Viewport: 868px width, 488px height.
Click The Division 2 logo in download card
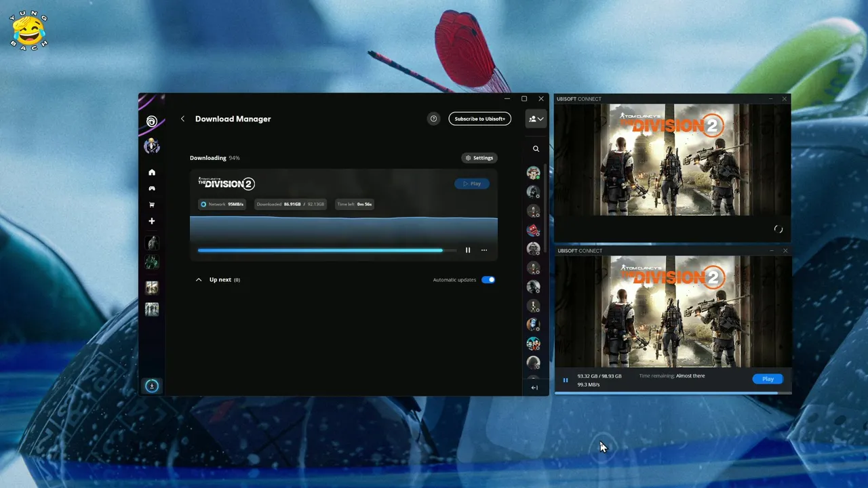[x=226, y=183]
